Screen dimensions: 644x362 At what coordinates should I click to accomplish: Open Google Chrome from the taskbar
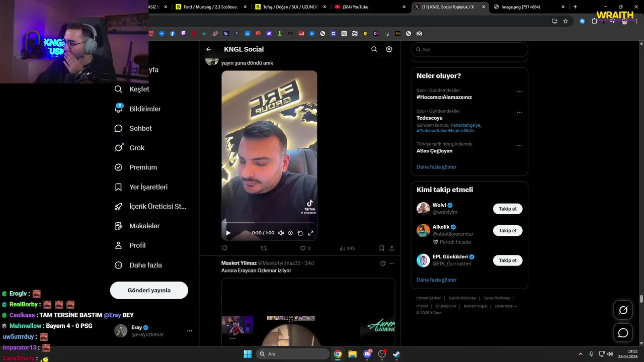point(338,354)
